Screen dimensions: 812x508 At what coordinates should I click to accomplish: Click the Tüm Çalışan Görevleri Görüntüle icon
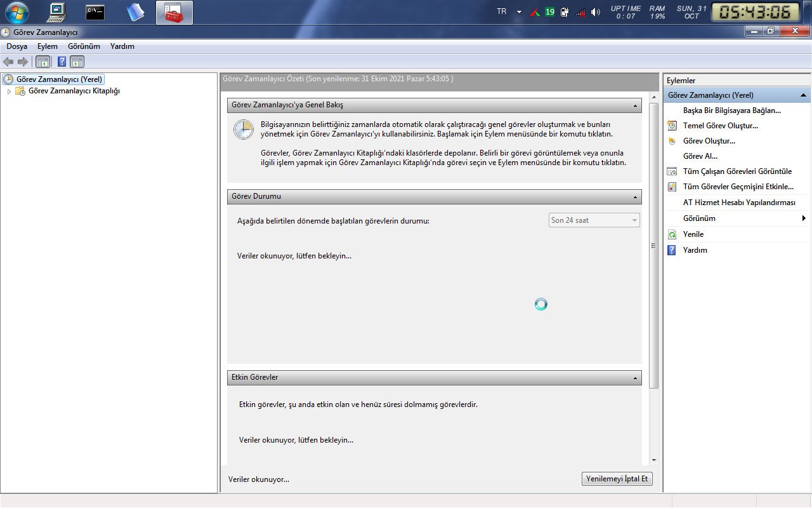pyautogui.click(x=672, y=171)
